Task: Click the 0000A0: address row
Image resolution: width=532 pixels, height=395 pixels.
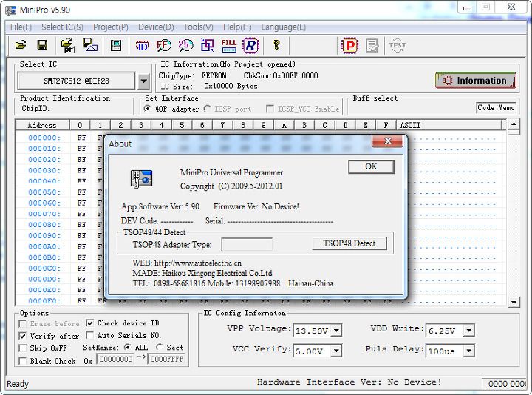Action: (x=44, y=246)
